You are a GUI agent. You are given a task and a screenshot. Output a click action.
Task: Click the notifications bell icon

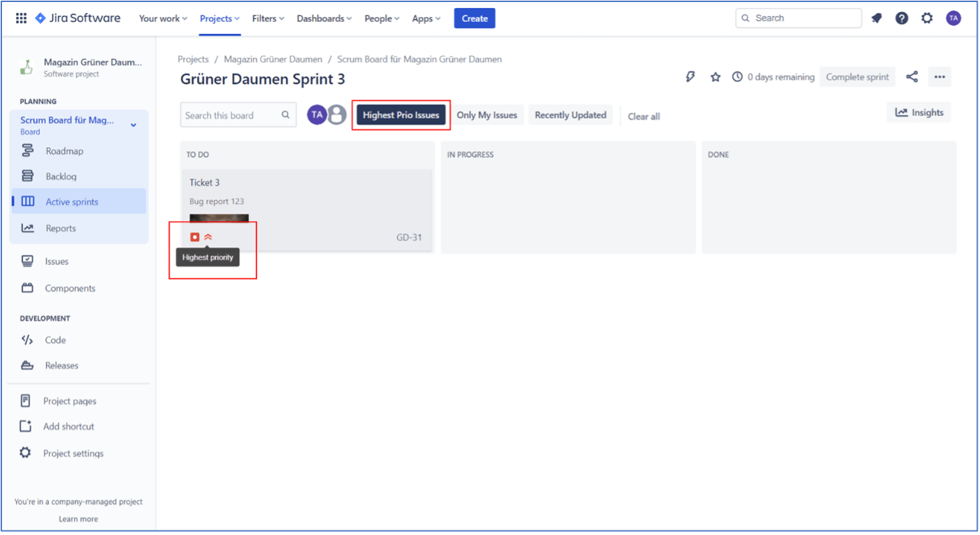click(876, 19)
